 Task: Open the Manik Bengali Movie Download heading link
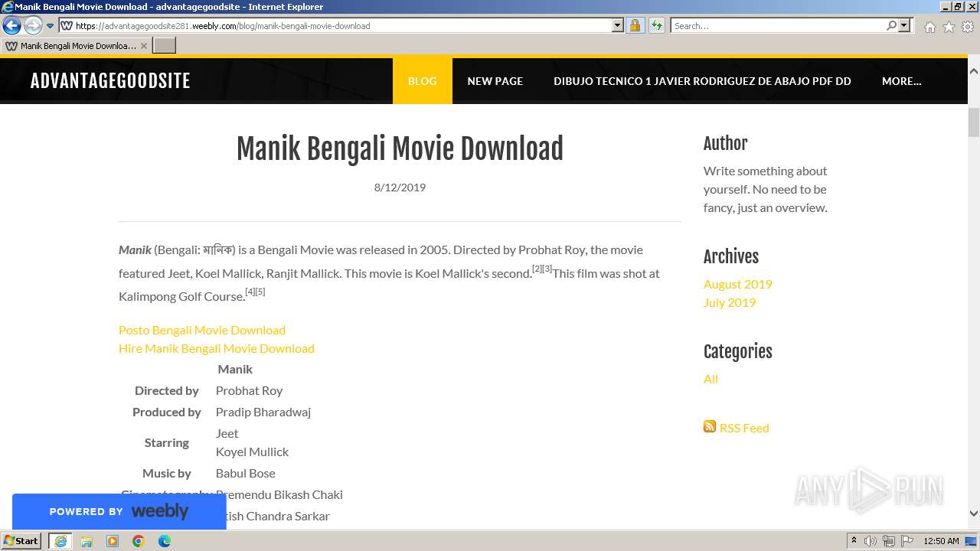(x=400, y=148)
